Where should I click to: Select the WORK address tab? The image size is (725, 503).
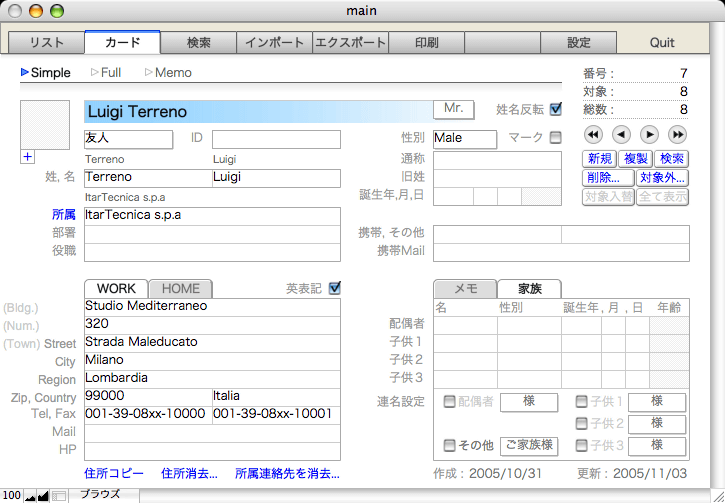(x=116, y=288)
